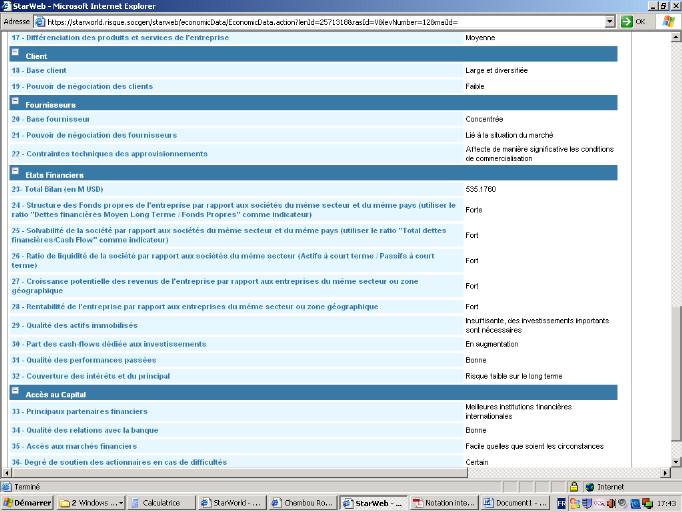Open the address bar URL dropdown
The width and height of the screenshot is (682, 512).
(x=610, y=21)
